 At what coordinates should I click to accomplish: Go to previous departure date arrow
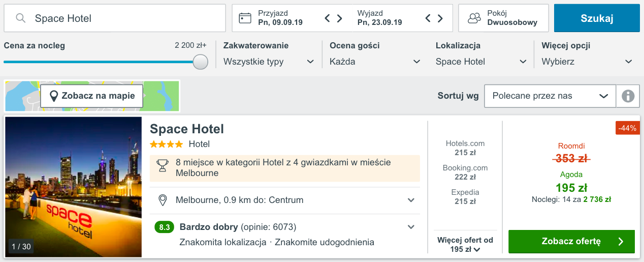coord(428,18)
